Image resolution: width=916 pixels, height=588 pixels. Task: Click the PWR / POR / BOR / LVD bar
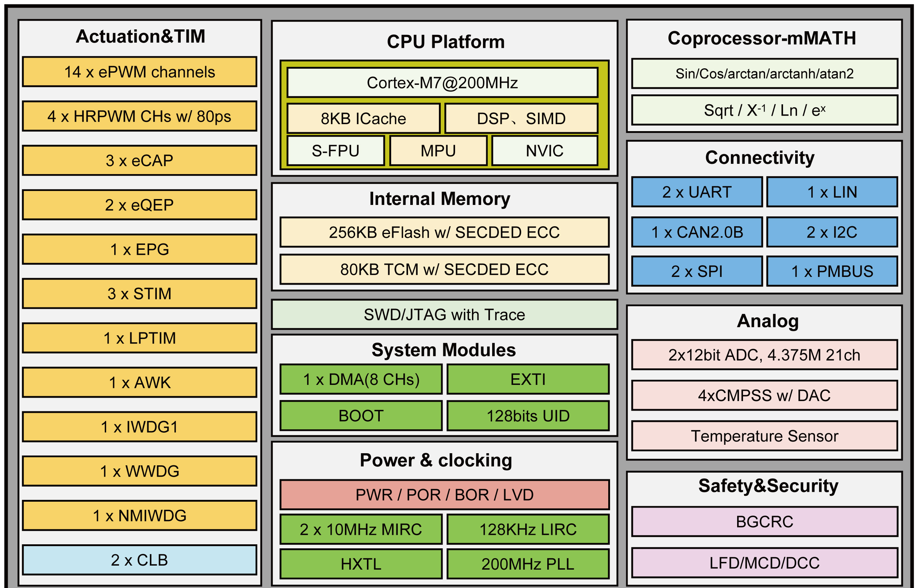pyautogui.click(x=444, y=495)
